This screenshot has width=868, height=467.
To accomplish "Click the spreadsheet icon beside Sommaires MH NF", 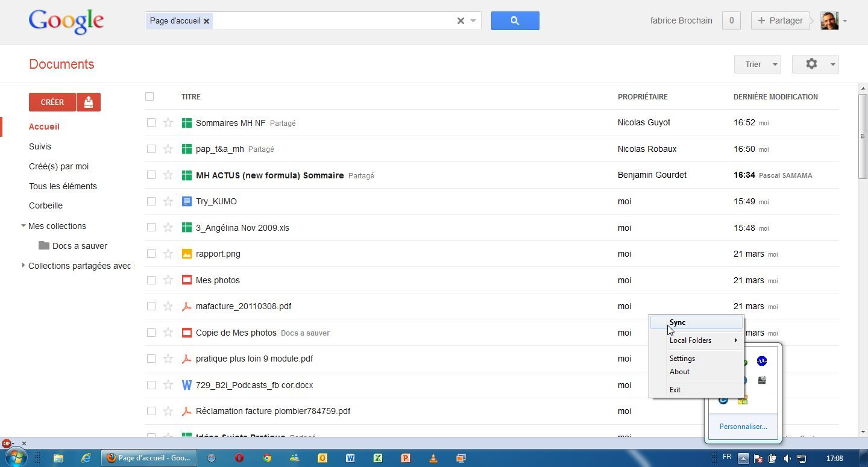I will click(187, 123).
